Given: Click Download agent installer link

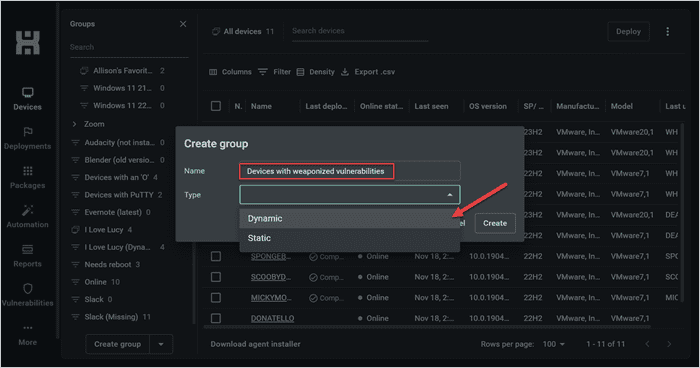Looking at the screenshot, I should pyautogui.click(x=255, y=344).
